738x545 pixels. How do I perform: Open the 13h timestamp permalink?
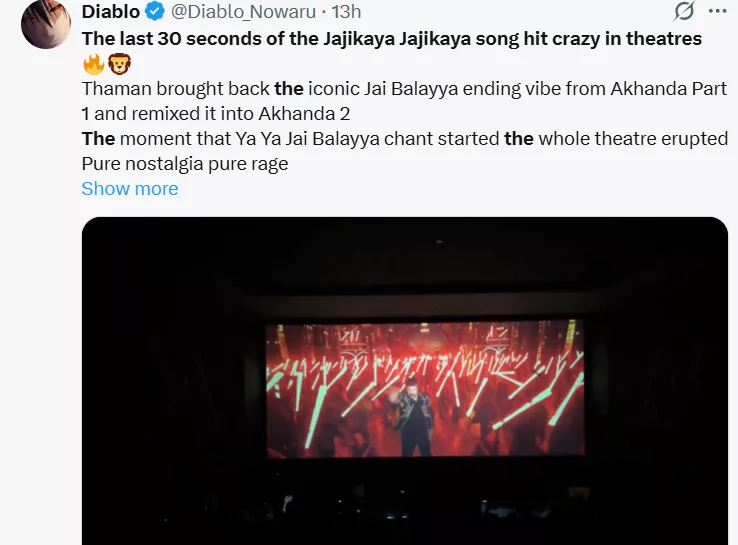coord(346,11)
